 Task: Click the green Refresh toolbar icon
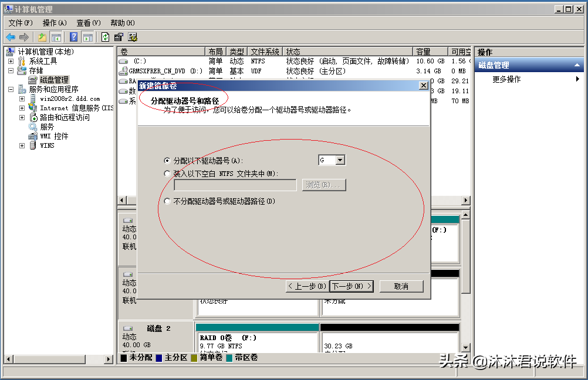click(x=106, y=37)
